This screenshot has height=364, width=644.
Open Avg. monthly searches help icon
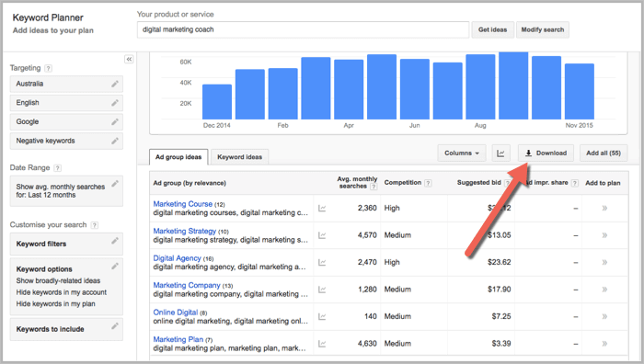[374, 187]
